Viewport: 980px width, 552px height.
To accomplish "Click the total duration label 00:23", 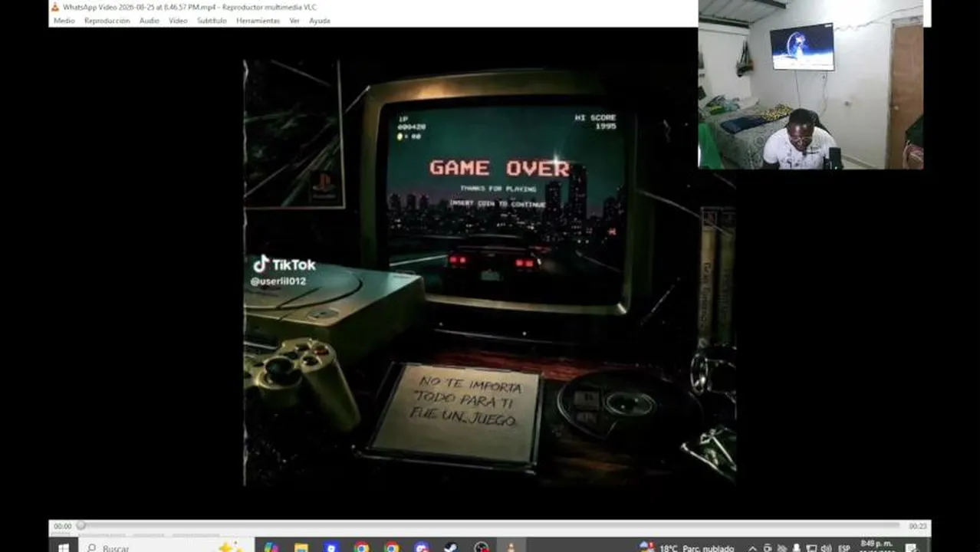I will click(x=917, y=527).
